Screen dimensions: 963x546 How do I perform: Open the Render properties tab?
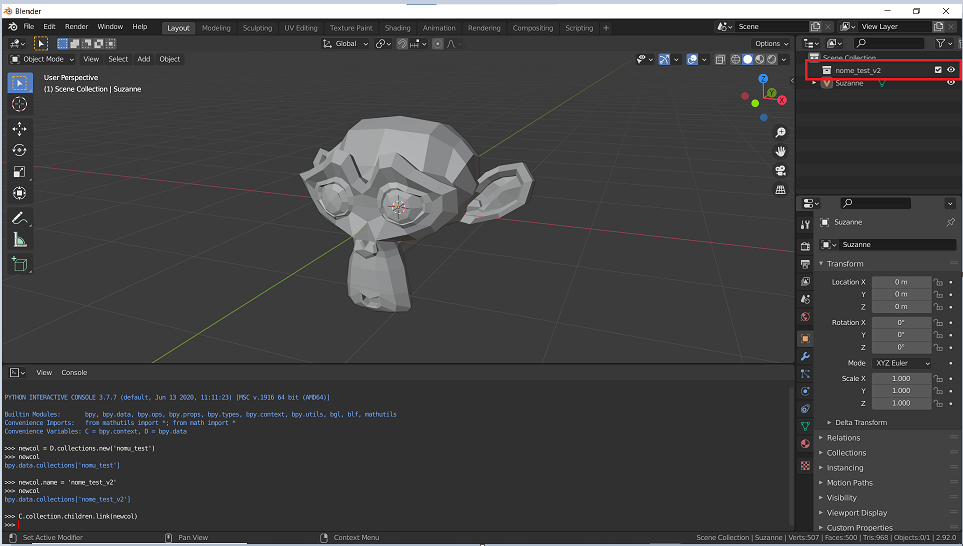pos(805,246)
